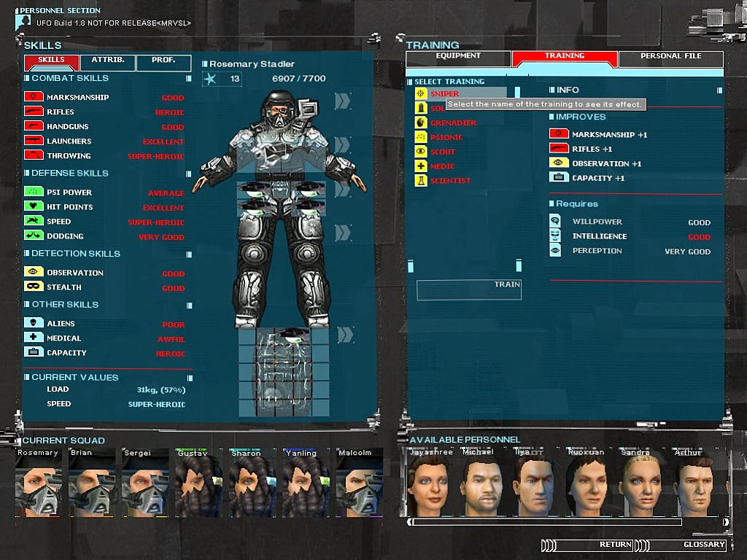Collapse the INFO section in Training
747x560 pixels.
click(719, 90)
